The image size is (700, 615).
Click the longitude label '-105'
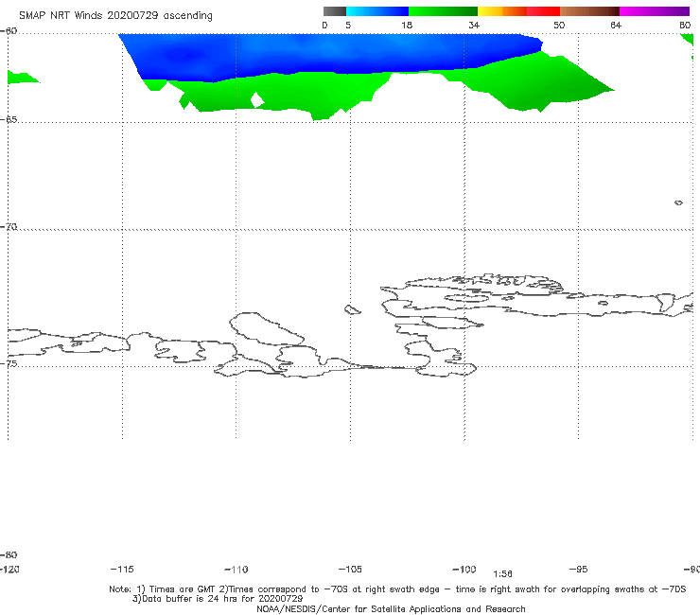(350, 569)
